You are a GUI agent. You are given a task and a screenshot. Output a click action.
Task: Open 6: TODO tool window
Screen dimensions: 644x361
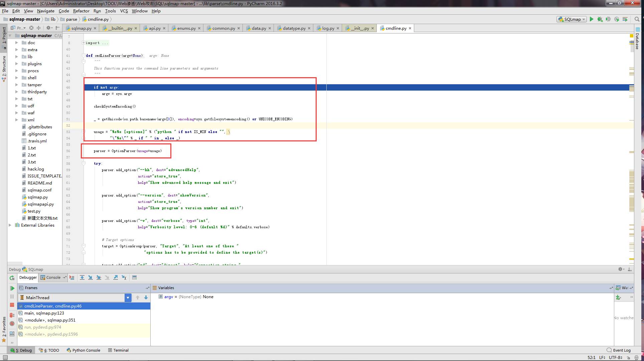click(49, 350)
